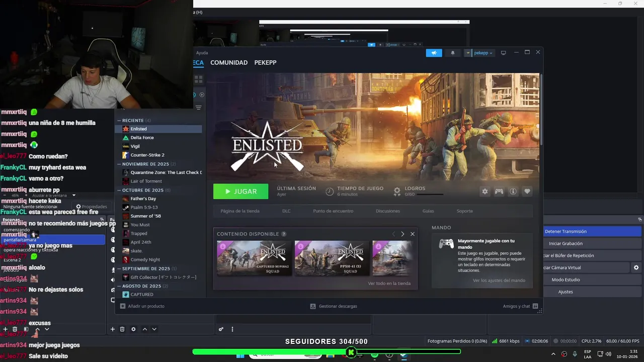The width and height of the screenshot is (644, 362).
Task: Click Ver todo en la tienda link
Action: click(389, 284)
